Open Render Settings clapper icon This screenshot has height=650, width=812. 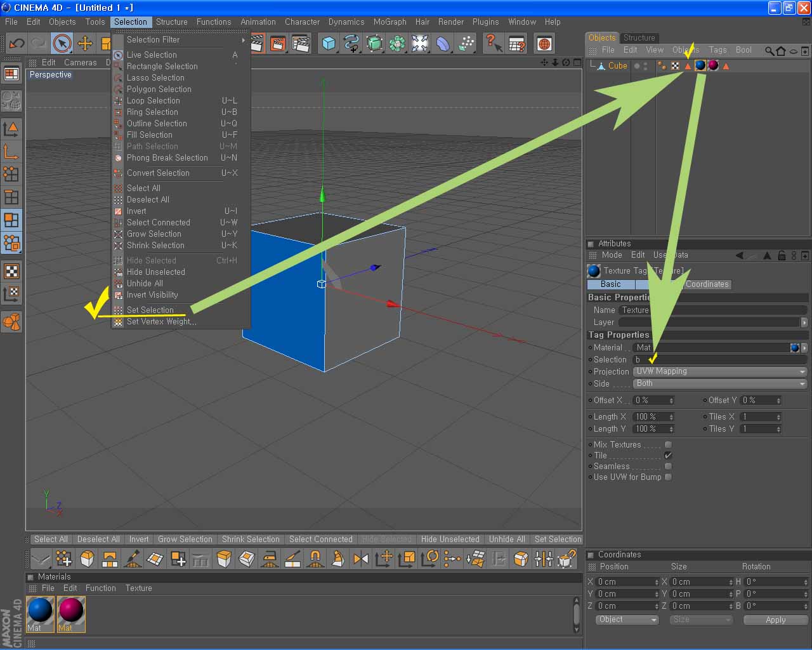[301, 43]
